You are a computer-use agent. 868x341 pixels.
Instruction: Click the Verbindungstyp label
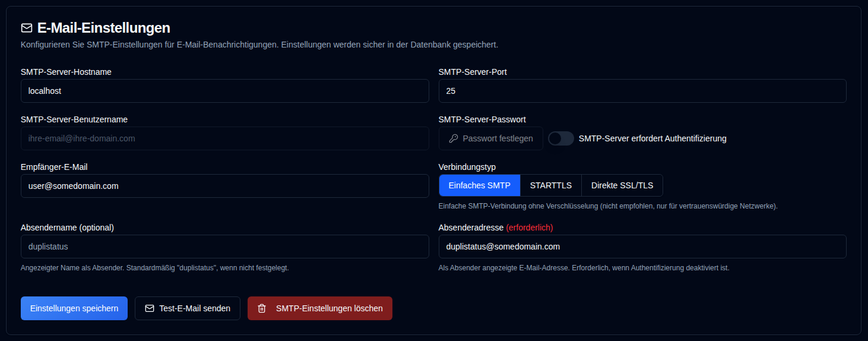coord(467,167)
